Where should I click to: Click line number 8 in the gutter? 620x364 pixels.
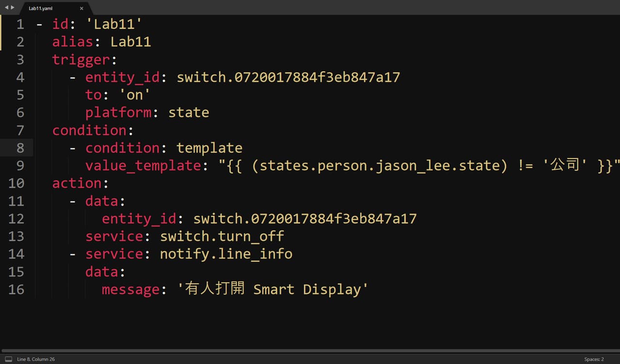[x=20, y=148]
